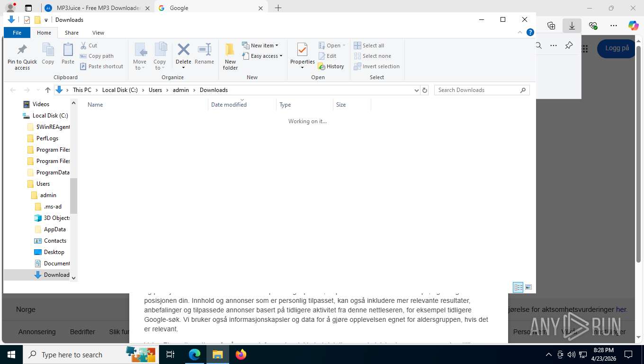Select AppData folder in tree
The image size is (644, 364).
pos(50,229)
